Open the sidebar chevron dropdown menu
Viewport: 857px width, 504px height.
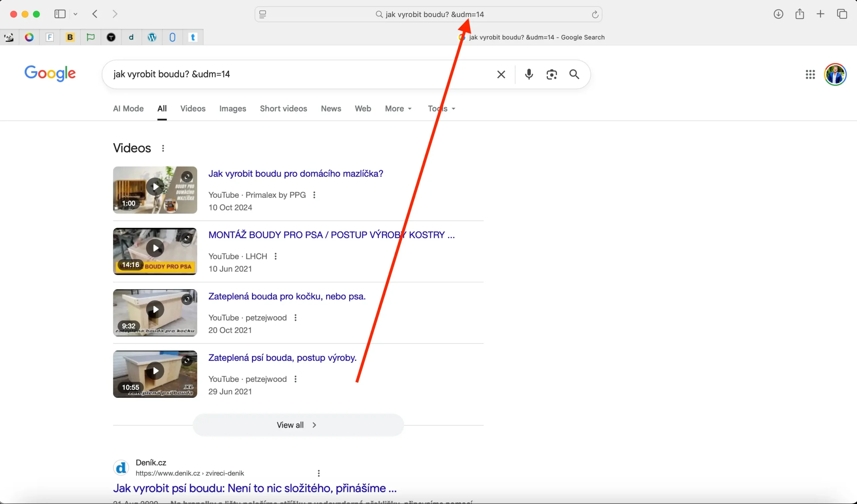click(x=76, y=14)
